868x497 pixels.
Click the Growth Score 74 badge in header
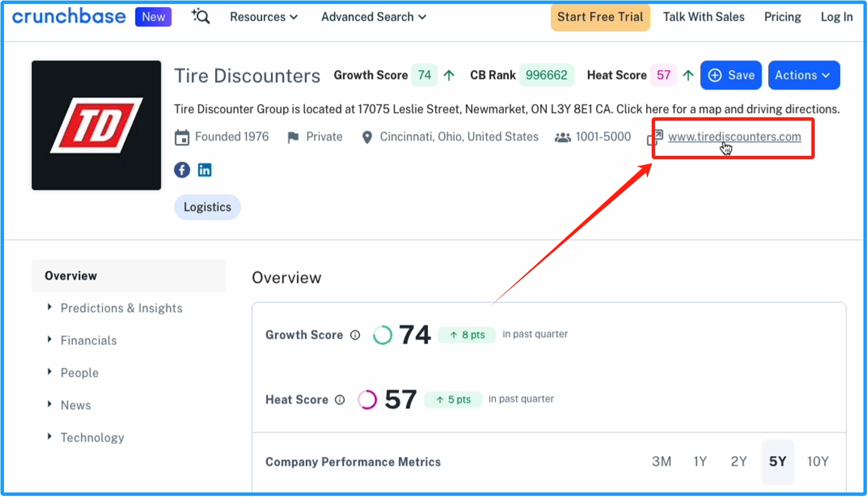[424, 75]
